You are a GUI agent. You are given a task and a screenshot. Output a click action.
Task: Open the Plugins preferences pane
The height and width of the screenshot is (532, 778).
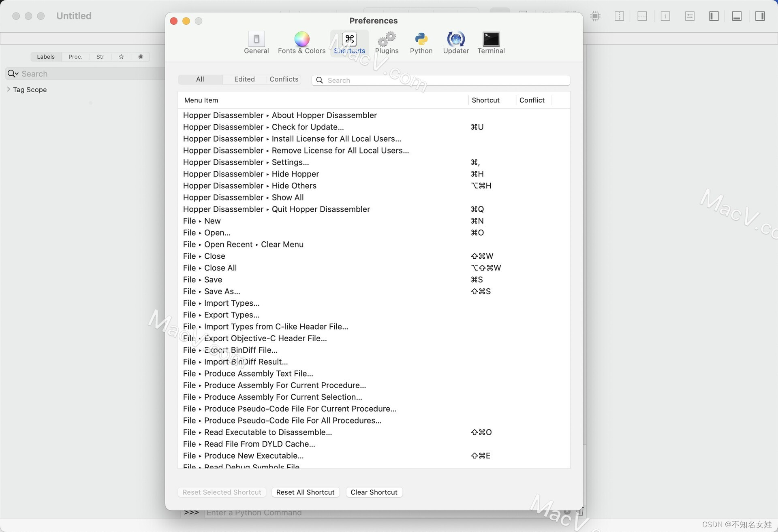point(387,43)
